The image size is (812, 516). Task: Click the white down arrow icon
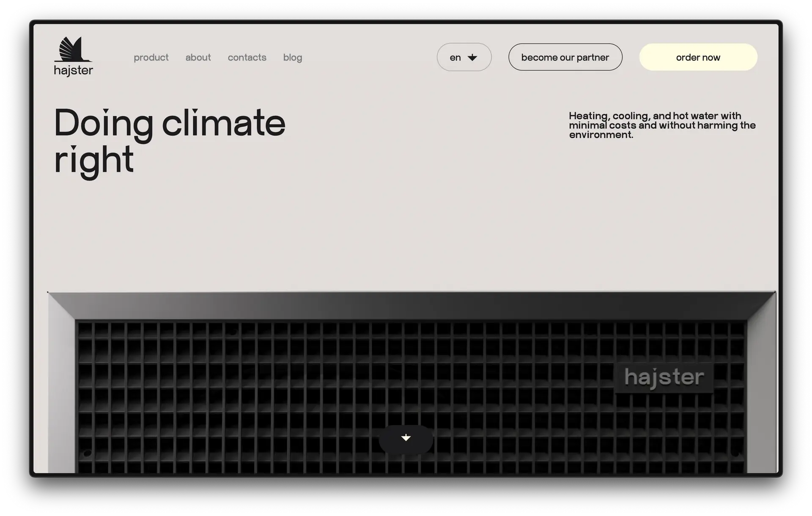click(x=406, y=438)
